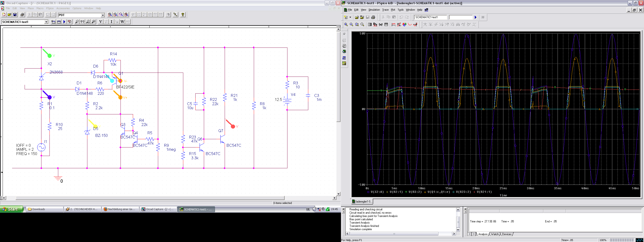Toggle the PSpice trace cursor
644x242 pixels.
[x=416, y=24]
